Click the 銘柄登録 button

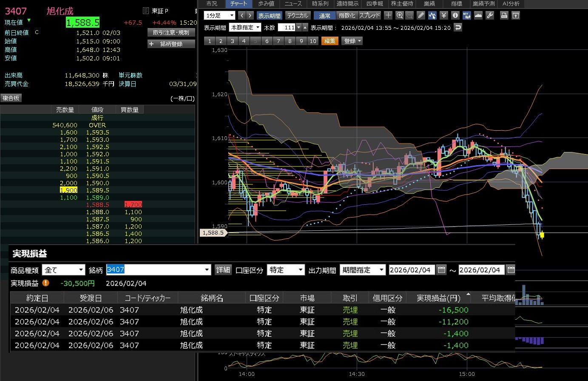pos(171,44)
